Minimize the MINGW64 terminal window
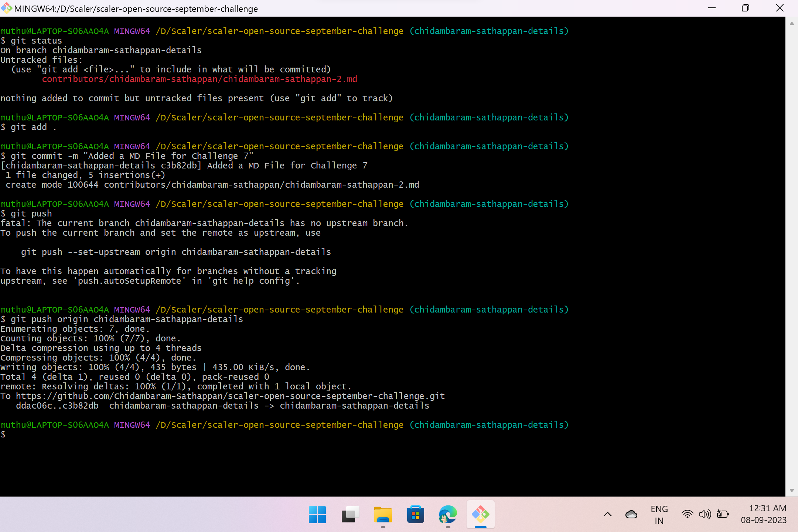 [713, 8]
